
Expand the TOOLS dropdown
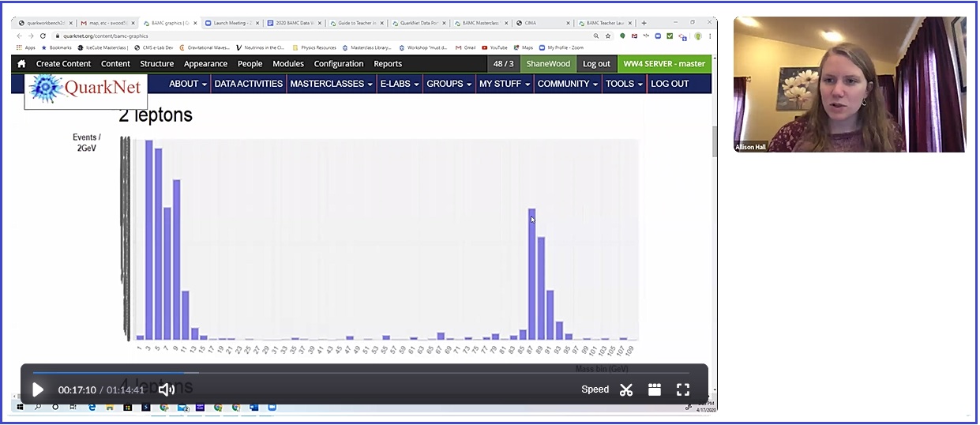(x=625, y=84)
